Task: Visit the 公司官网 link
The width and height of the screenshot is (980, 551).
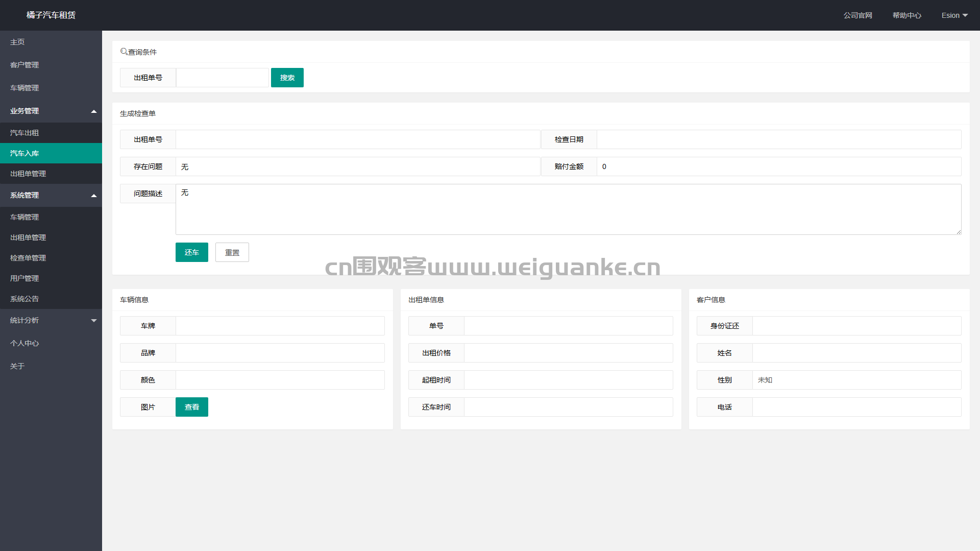Action: pyautogui.click(x=857, y=15)
